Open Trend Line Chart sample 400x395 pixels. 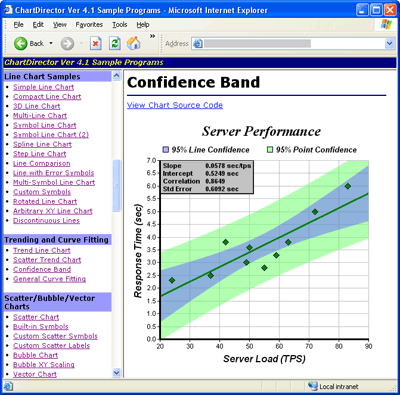(x=42, y=250)
